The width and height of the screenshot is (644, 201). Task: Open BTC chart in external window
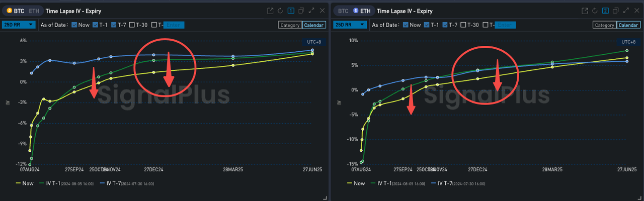point(271,11)
